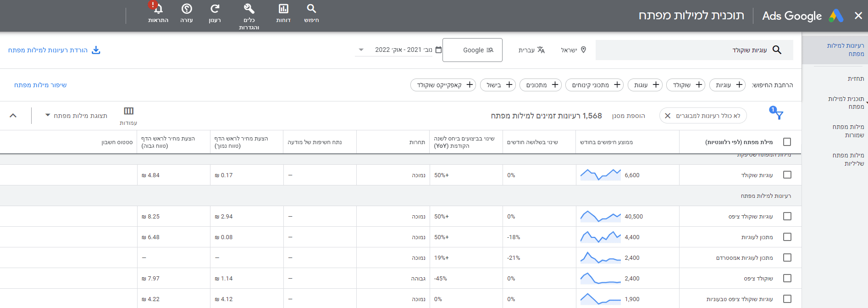Add the קאפקייס שוקולד suggestion chip
The height and width of the screenshot is (308, 868).
click(443, 85)
